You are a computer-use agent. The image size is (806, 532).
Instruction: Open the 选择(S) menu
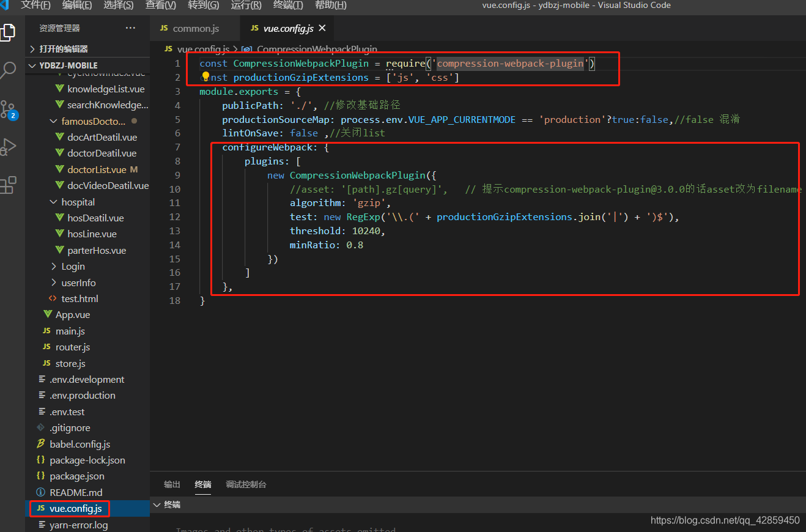click(x=119, y=5)
